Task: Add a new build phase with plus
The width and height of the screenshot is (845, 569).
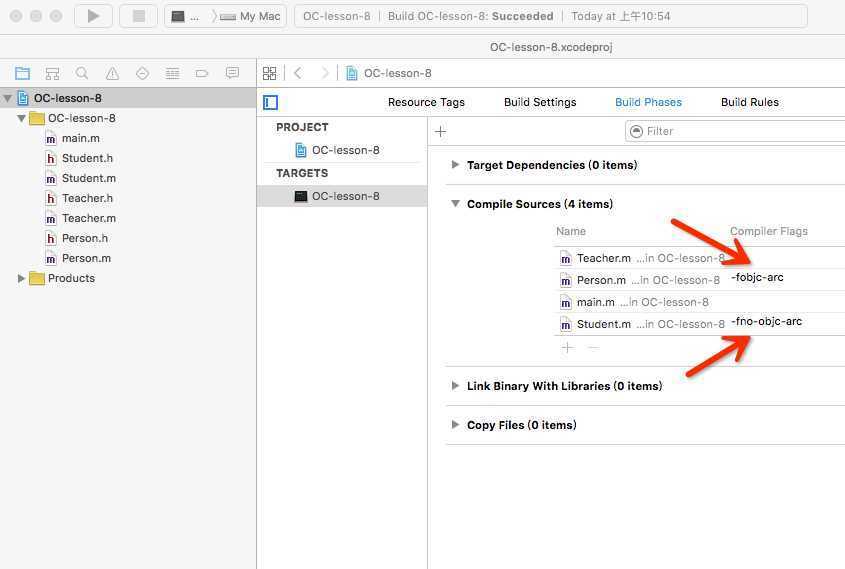Action: [x=440, y=131]
